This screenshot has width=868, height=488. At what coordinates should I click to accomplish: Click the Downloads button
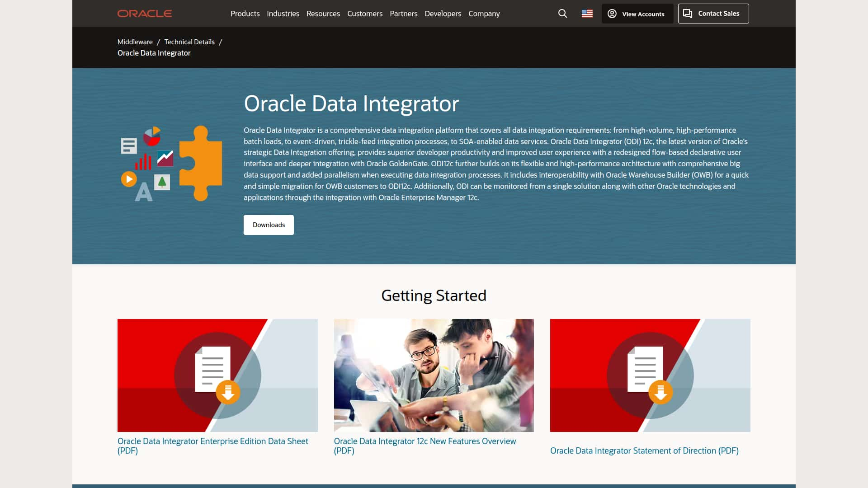click(x=268, y=225)
